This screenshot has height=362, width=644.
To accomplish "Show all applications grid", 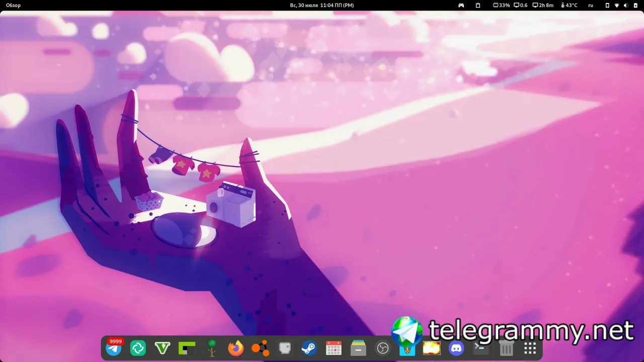I will (530, 348).
